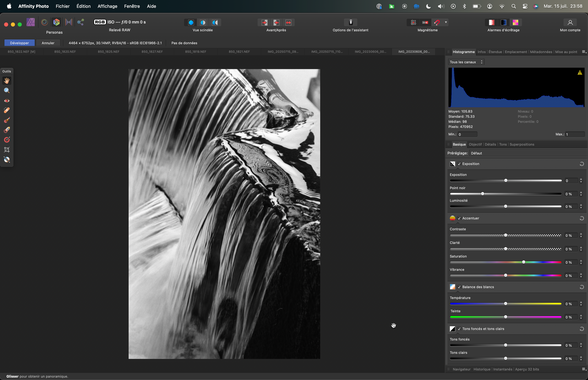Select the Crop tool
The height and width of the screenshot is (380, 588).
tap(7, 149)
